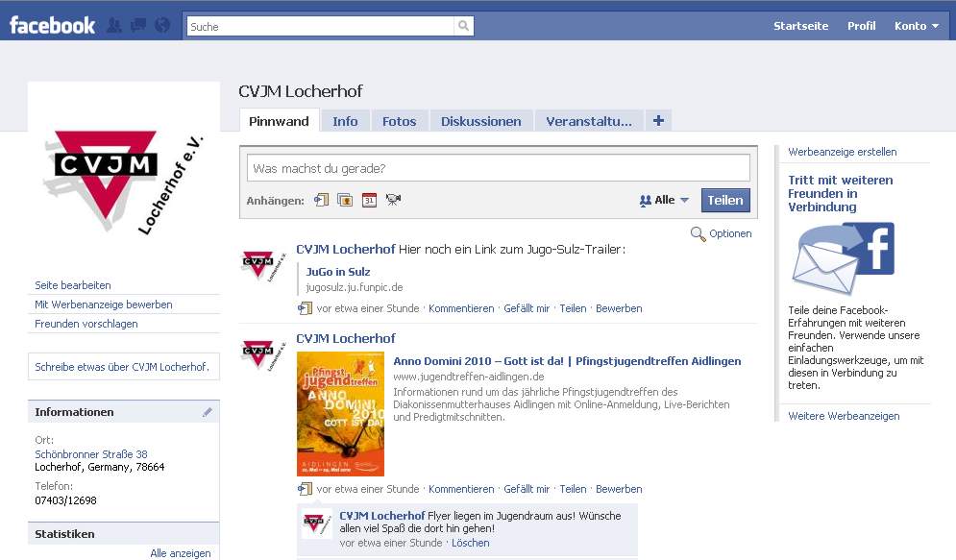Open the friend requests icon
Image resolution: width=956 pixels, height=560 pixels.
pyautogui.click(x=114, y=25)
